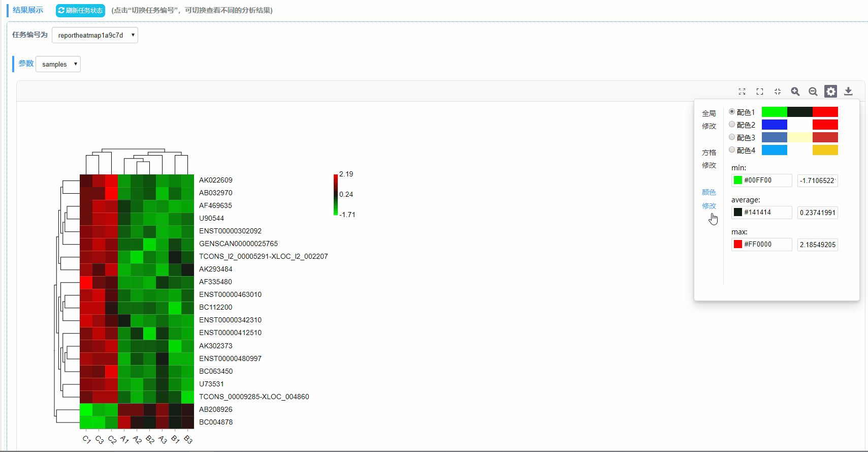The width and height of the screenshot is (868, 452).
Task: Open the 全局修改 tab
Action: pos(709,119)
